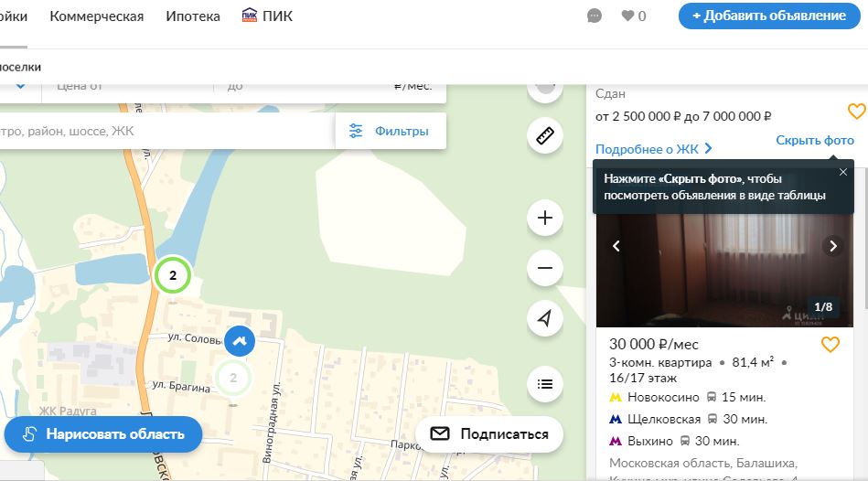The height and width of the screenshot is (481, 868).
Task: Add the ЖК to favorites with heart
Action: (856, 112)
